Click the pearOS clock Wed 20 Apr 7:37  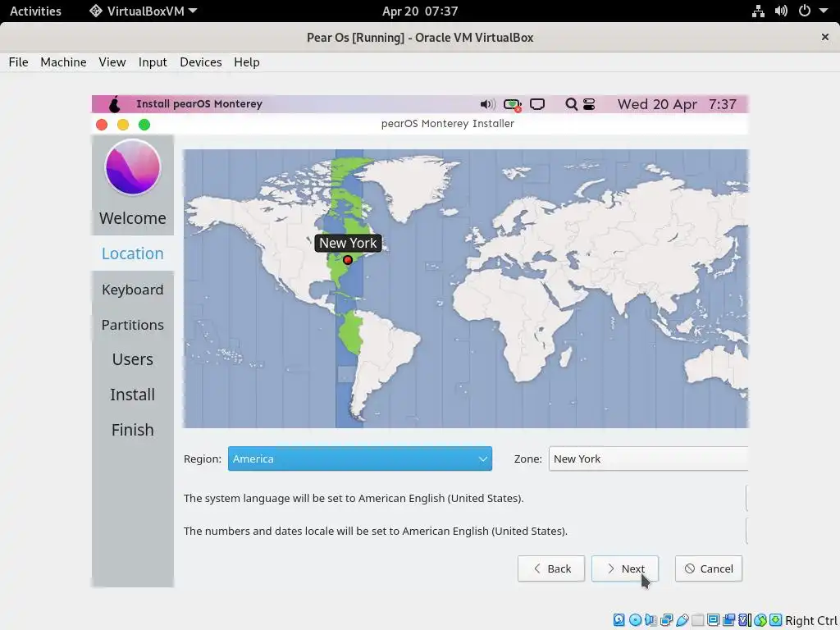pyautogui.click(x=677, y=104)
